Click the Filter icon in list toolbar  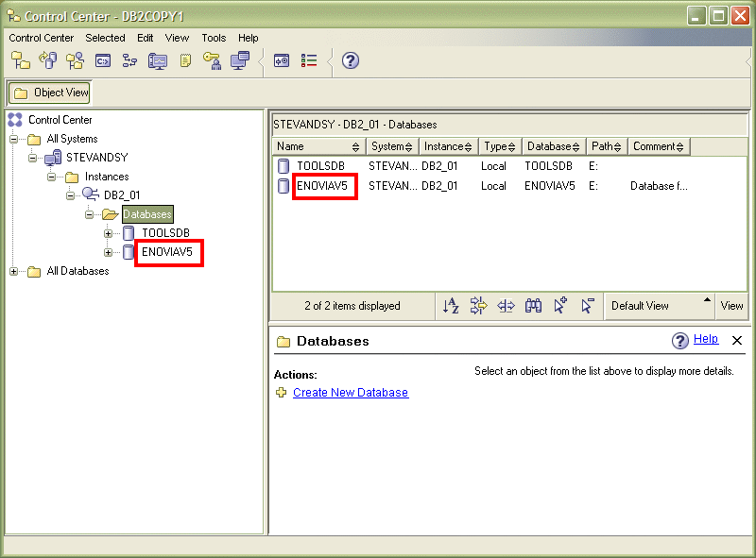[x=479, y=306]
